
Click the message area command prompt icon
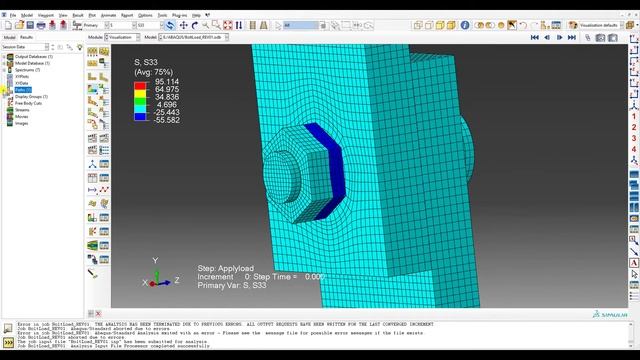pyautogui.click(x=8, y=342)
